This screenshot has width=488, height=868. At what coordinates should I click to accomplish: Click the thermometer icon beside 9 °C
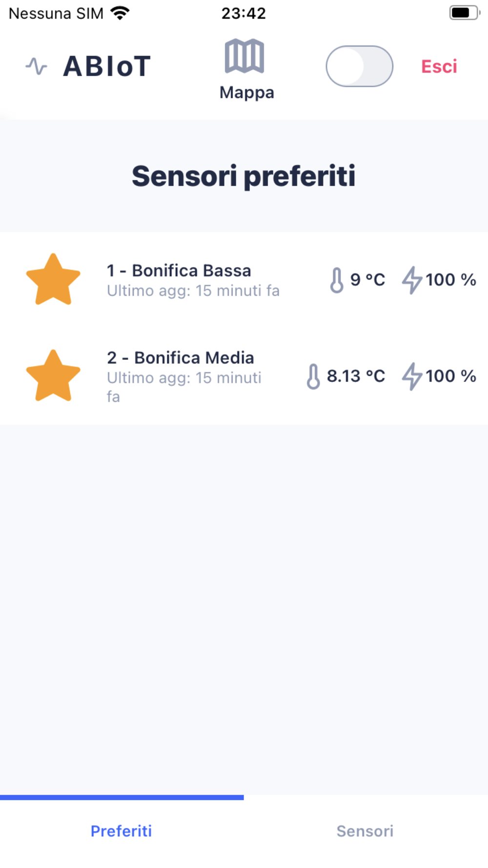[337, 280]
